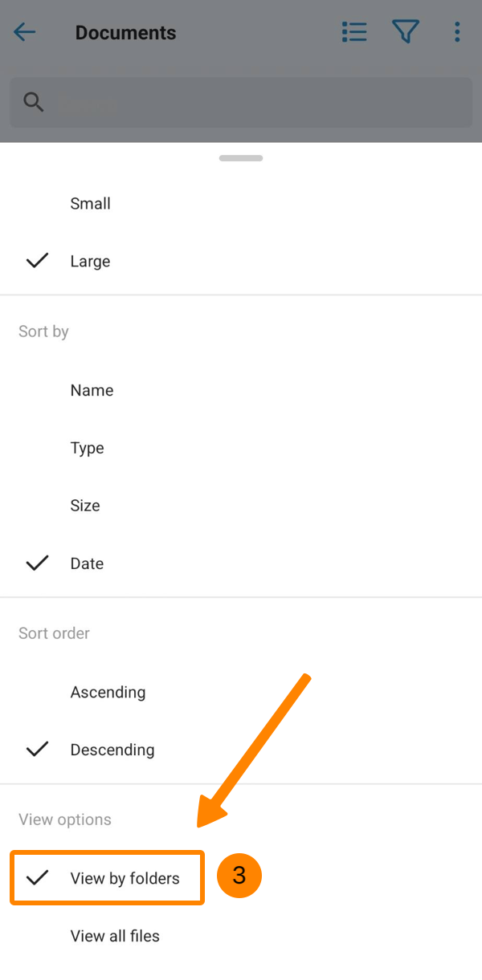Tap the search magnifier icon

click(x=34, y=102)
